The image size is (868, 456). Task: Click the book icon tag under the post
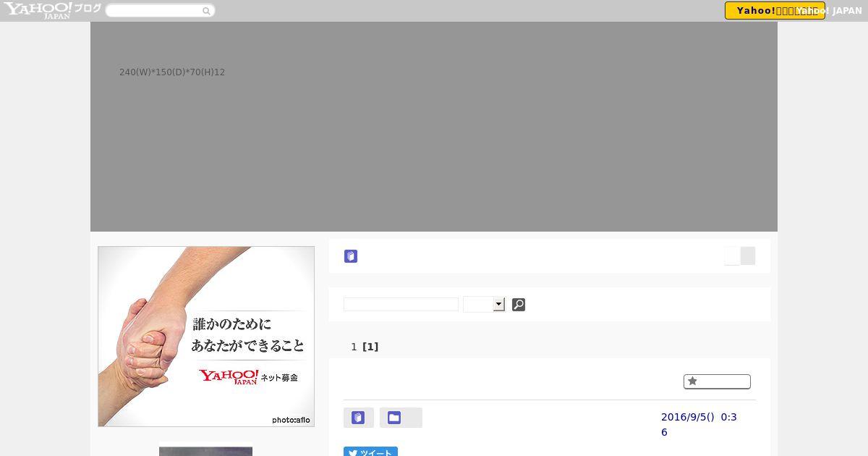pyautogui.click(x=358, y=418)
